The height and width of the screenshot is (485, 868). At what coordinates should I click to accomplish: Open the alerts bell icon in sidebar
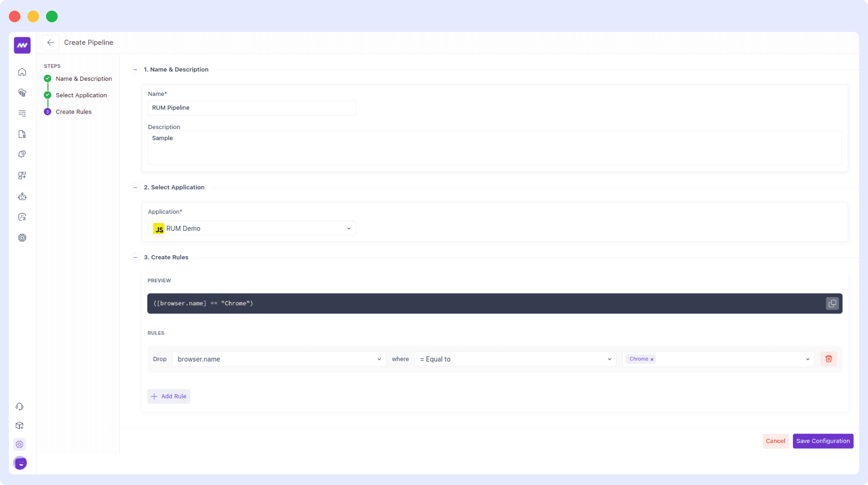click(x=22, y=154)
